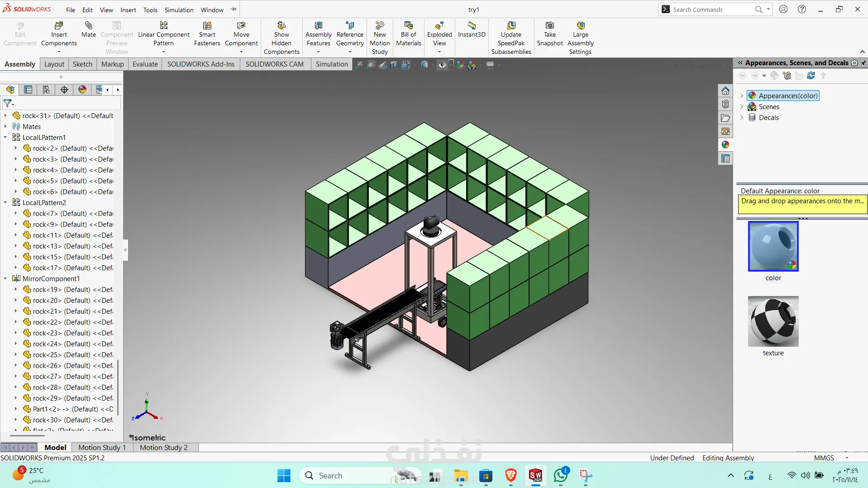
Task: Open View Palette tab in task pane
Action: [x=725, y=131]
